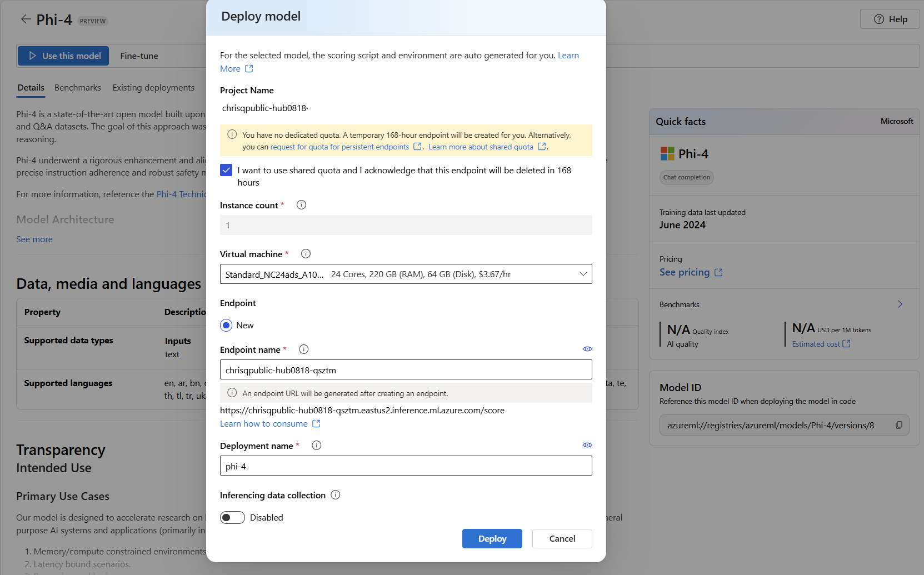Open request for quota for persistent endpoints link

[339, 147]
